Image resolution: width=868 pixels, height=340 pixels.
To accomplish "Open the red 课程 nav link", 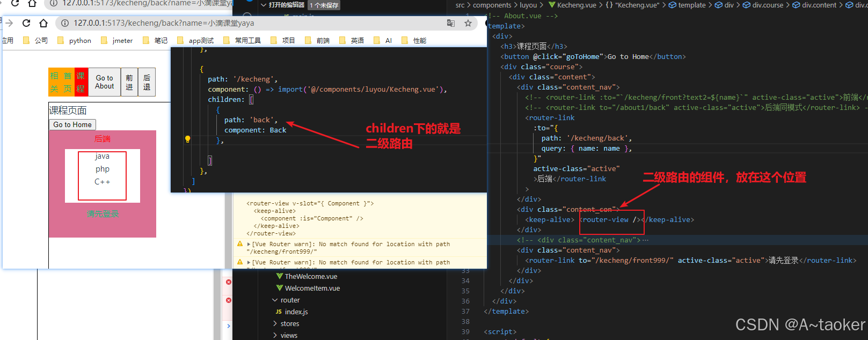I will coord(81,82).
